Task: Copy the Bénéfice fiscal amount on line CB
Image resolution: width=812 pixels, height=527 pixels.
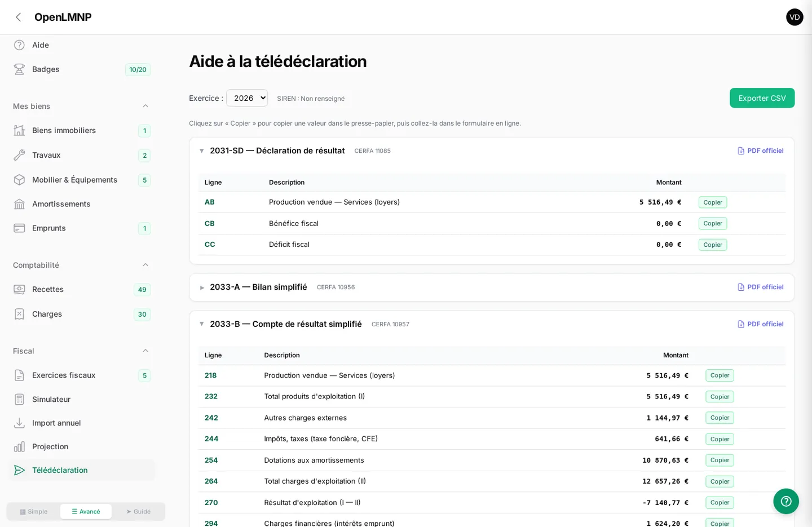Action: pyautogui.click(x=713, y=224)
